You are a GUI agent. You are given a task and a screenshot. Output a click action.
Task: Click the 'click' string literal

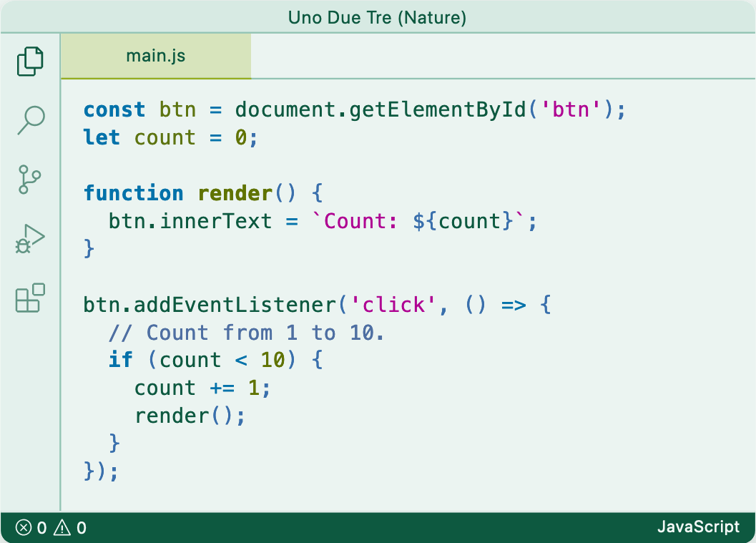tap(394, 305)
